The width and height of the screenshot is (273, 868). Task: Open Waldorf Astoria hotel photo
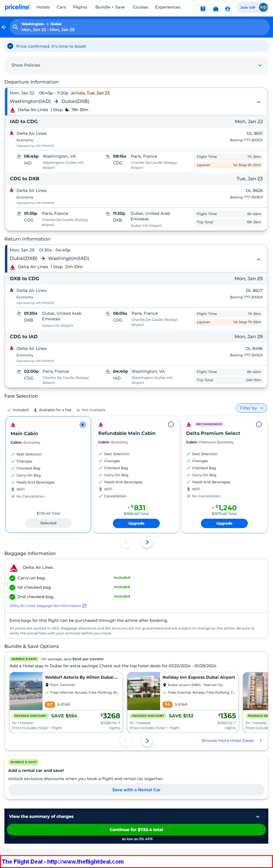(x=26, y=691)
